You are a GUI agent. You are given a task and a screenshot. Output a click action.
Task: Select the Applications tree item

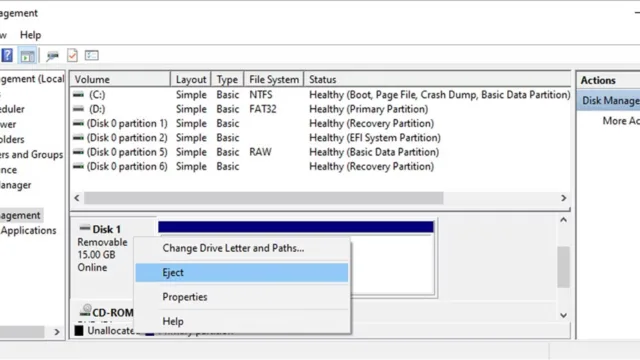tap(28, 230)
